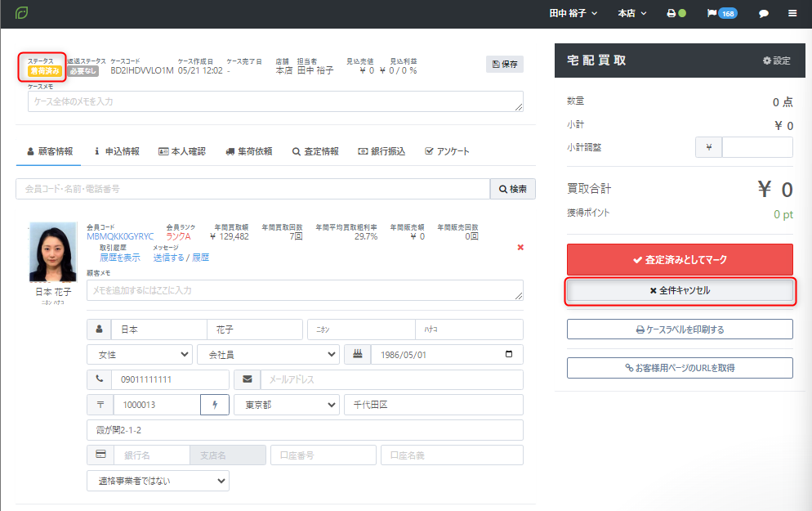Click the 着荷済み status badge
The image size is (812, 511).
coord(45,71)
